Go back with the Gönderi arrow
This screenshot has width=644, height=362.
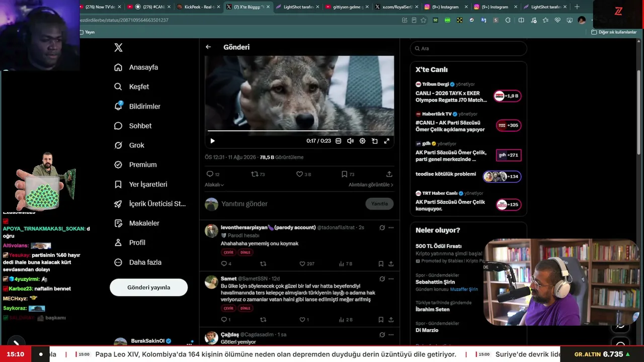point(208,47)
